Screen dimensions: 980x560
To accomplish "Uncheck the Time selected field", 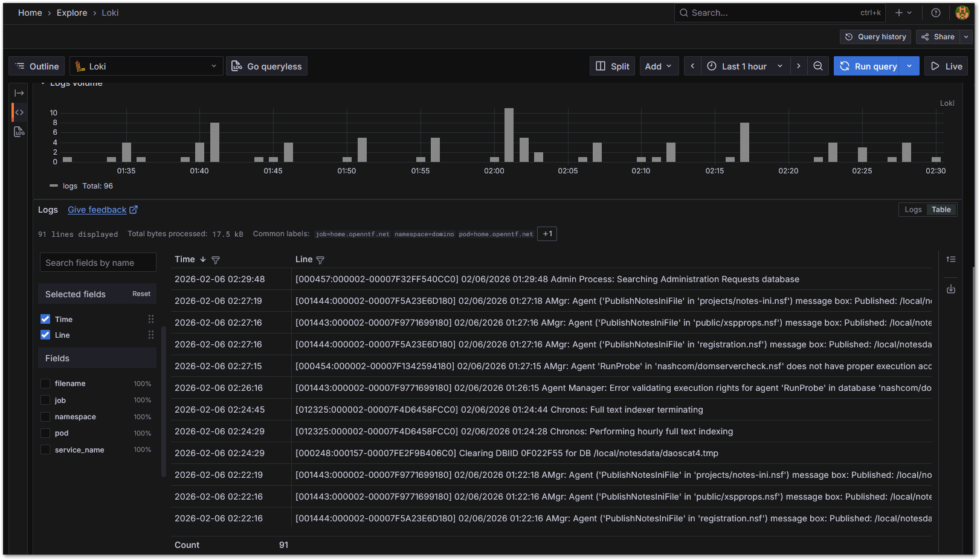I will pyautogui.click(x=45, y=319).
